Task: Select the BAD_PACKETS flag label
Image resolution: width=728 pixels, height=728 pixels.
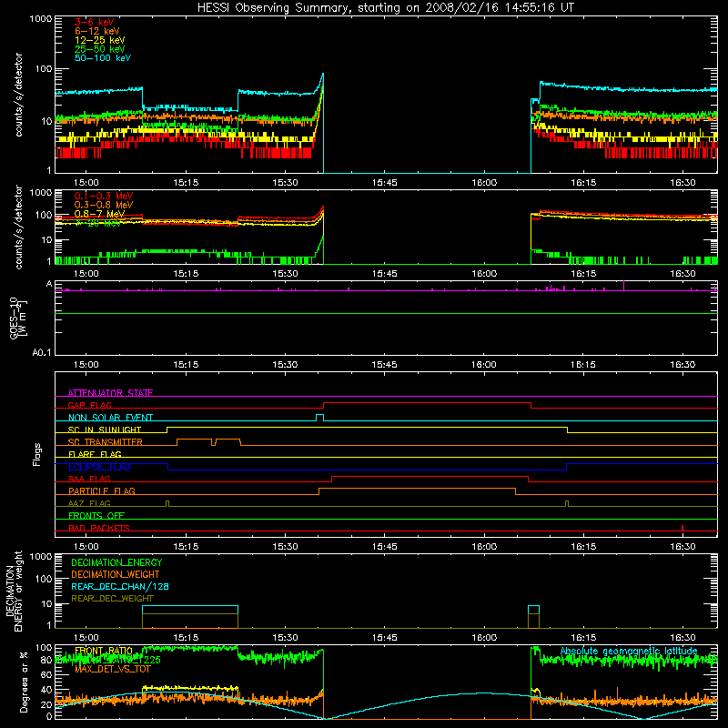Action: [99, 528]
